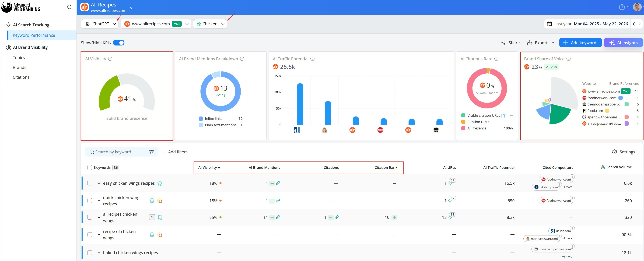
Task: Click the Plain text mentions legend swatch
Action: click(x=201, y=125)
